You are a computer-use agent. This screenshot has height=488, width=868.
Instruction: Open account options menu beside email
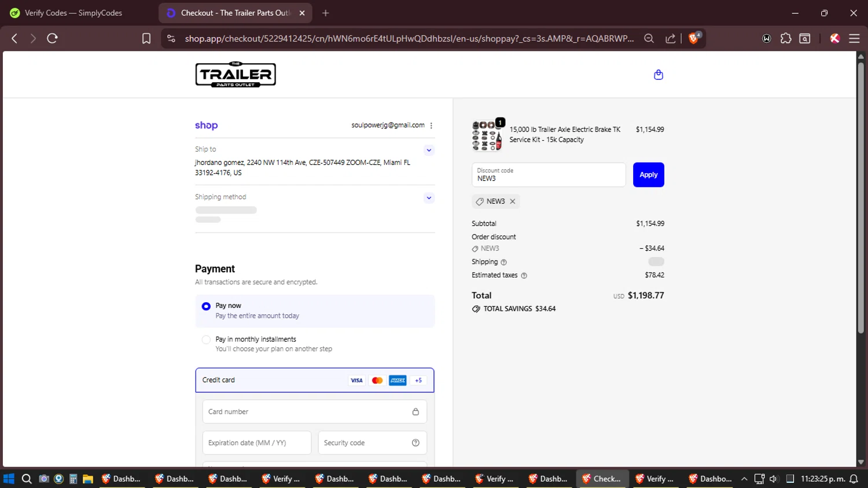[431, 125]
